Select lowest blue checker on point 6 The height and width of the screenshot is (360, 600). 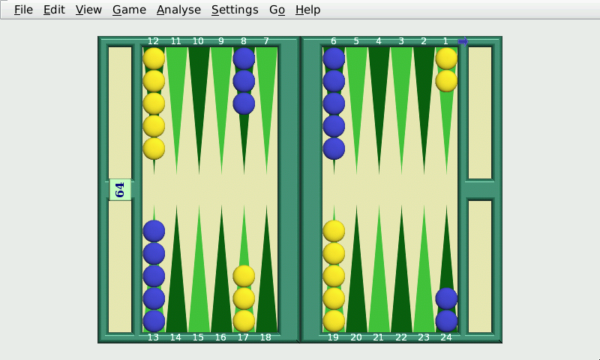pyautogui.click(x=334, y=148)
